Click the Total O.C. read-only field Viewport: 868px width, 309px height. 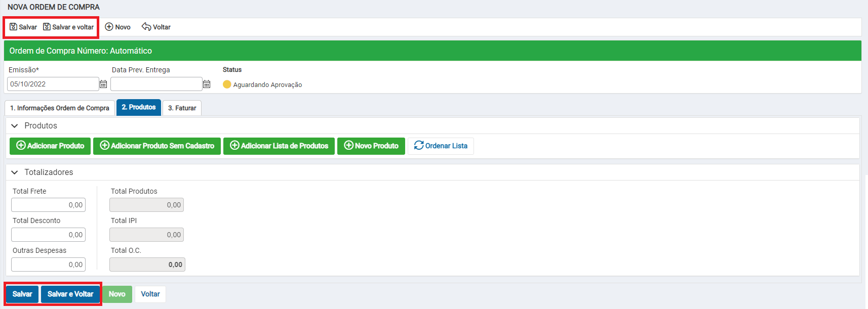pos(147,264)
